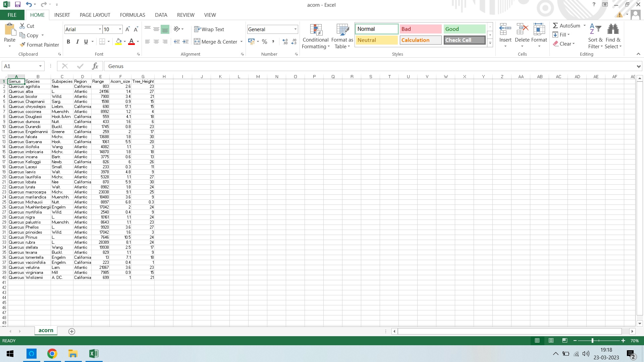Apply the Bad cell style
This screenshot has height=362, width=644.
coord(420,29)
